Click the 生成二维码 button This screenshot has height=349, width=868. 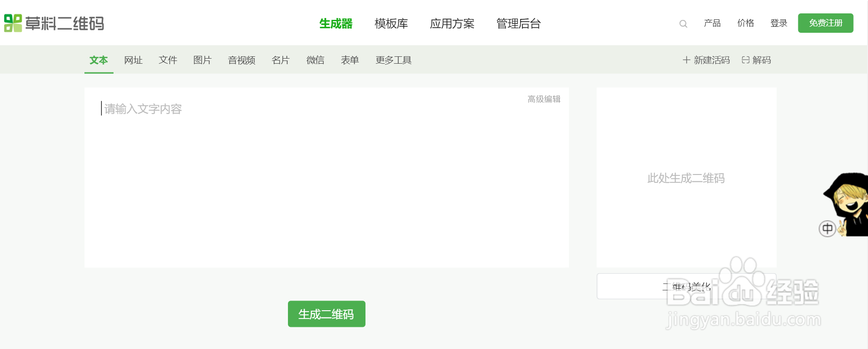327,314
